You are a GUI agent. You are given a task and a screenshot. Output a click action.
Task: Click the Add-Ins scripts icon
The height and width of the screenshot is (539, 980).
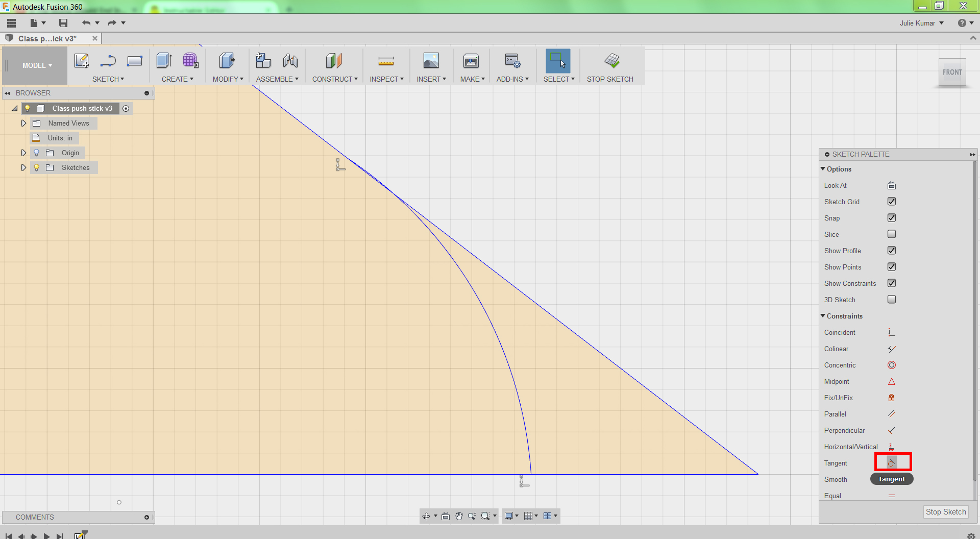[x=512, y=61]
